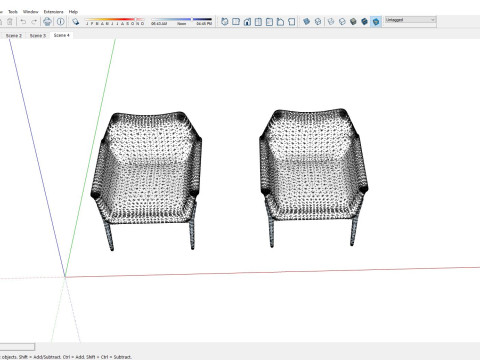Switch to the Iso view
Viewport: 480px width, 360px height.
pyautogui.click(x=225, y=22)
